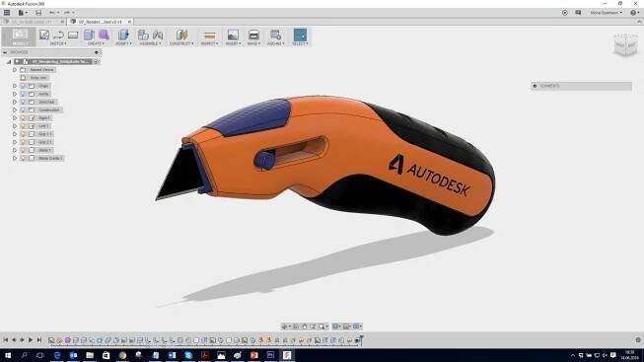Open the notifications speech bubble icon
644x362 pixels.
tap(578, 13)
